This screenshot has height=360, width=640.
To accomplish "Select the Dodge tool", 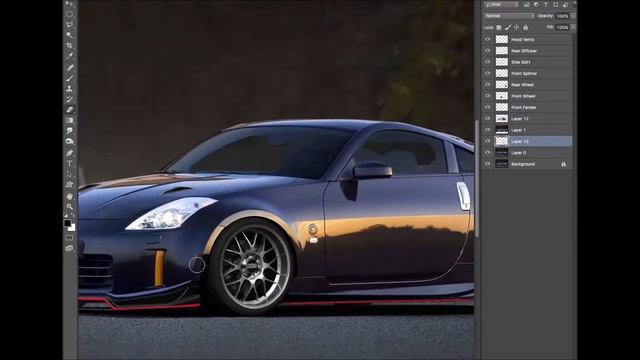I will coord(70,142).
